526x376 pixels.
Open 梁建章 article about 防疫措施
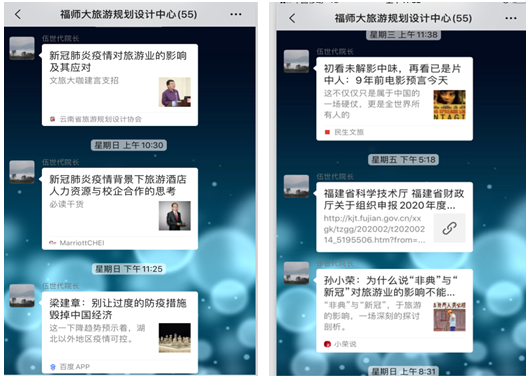[x=120, y=332]
